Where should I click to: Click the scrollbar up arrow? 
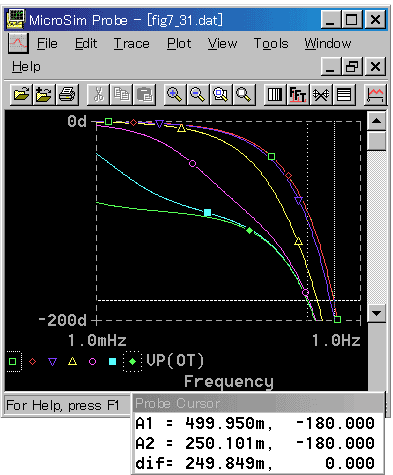point(377,121)
